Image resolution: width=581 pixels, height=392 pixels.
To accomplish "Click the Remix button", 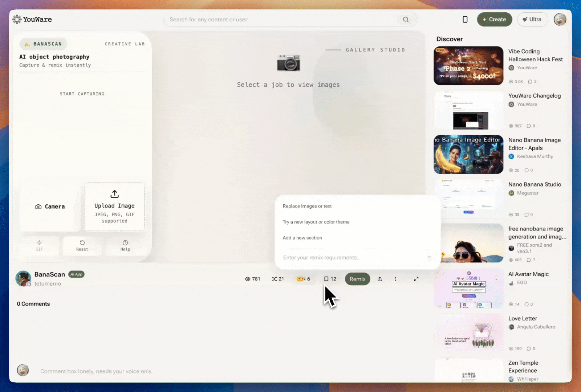I will [357, 279].
